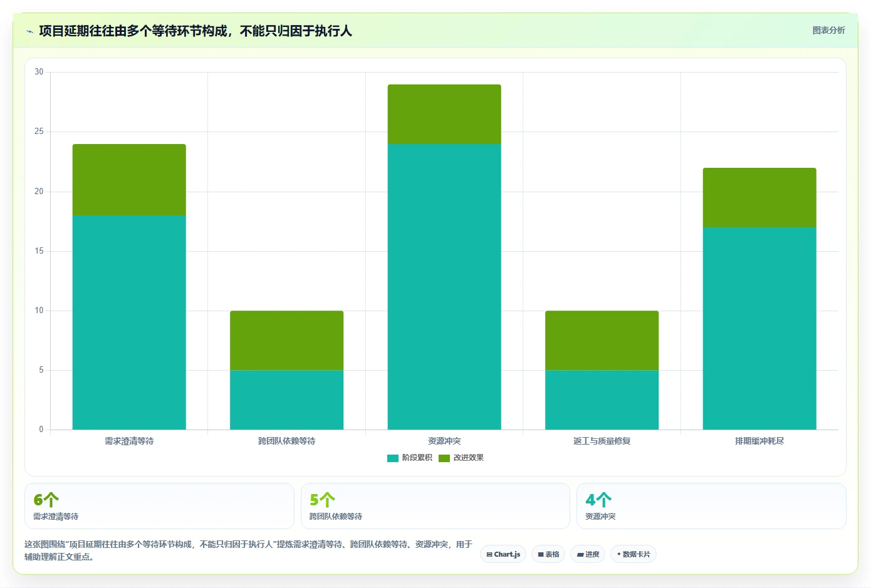Click y-axis tick label 25
This screenshot has height=588, width=871.
[x=39, y=132]
